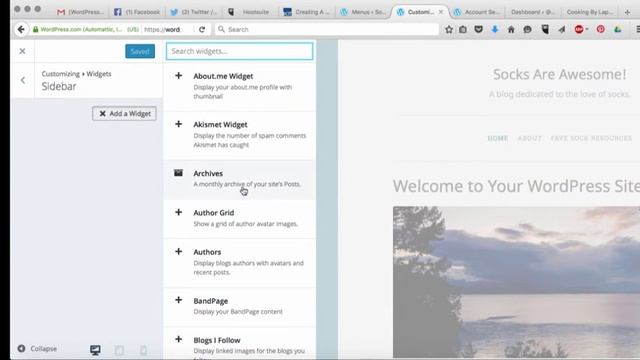Choose the 'BandPage' widget title
Image resolution: width=640 pixels, height=360 pixels.
(x=211, y=301)
